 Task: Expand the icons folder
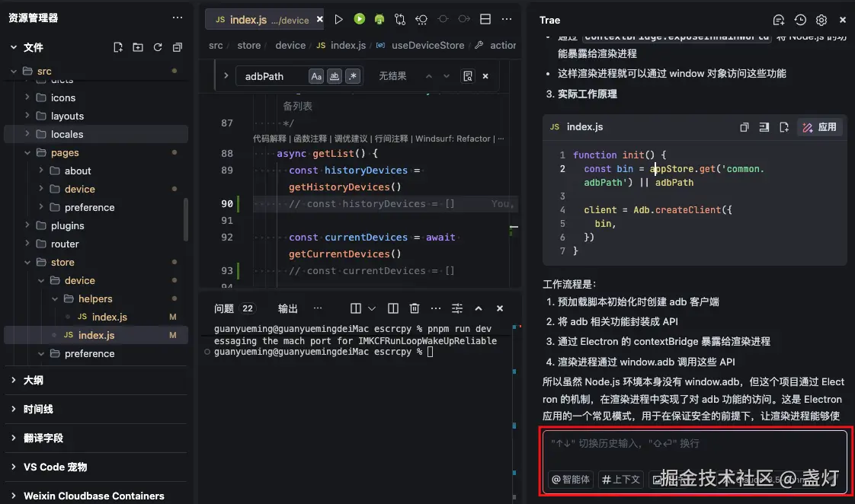27,97
